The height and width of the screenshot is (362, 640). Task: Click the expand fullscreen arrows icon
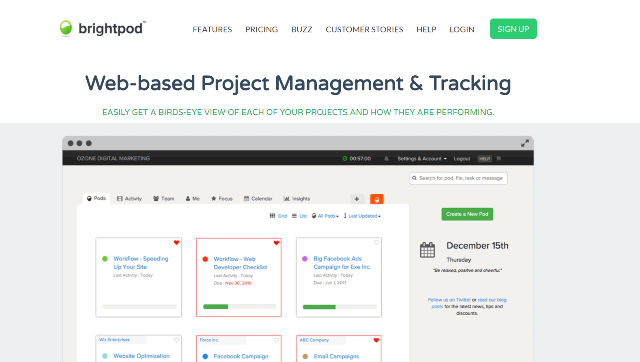click(x=525, y=143)
